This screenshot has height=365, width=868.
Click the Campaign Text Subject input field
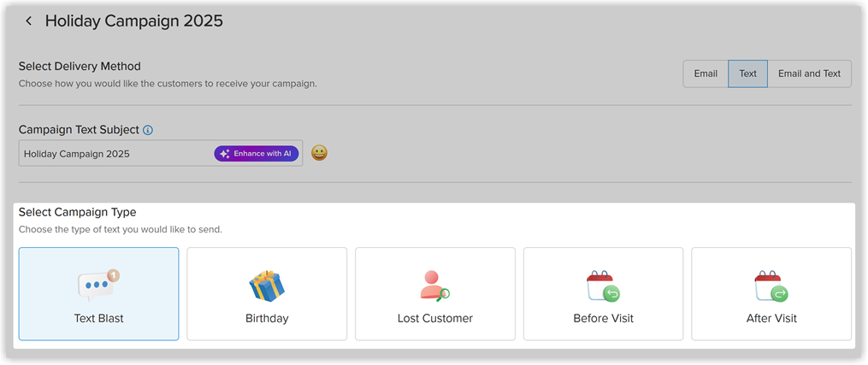tap(161, 153)
